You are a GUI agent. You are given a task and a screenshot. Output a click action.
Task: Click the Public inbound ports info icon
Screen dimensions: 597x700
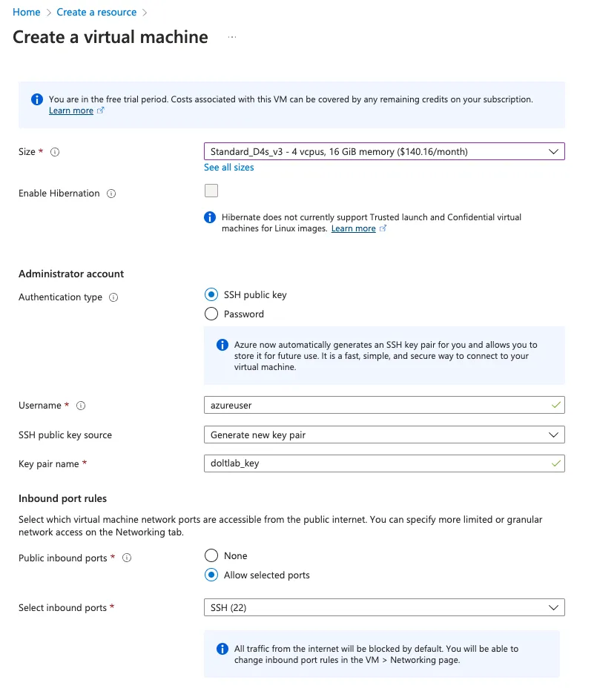coord(126,558)
